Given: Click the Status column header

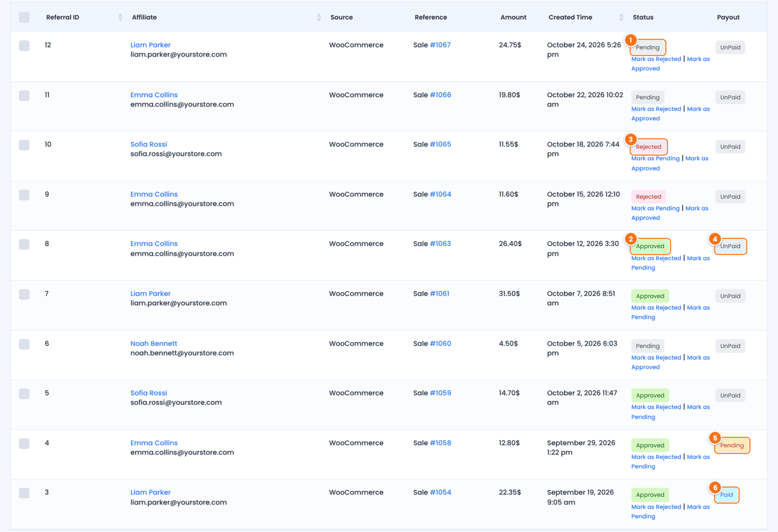Looking at the screenshot, I should pyautogui.click(x=643, y=17).
